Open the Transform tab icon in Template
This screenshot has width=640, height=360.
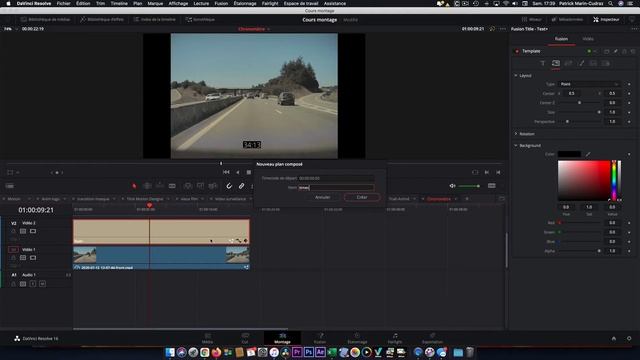pos(569,63)
